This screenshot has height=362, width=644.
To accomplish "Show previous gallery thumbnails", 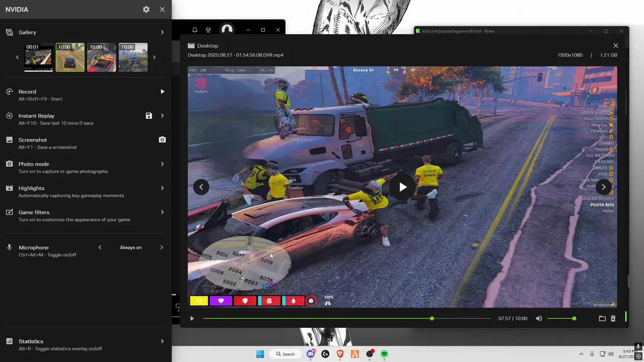I will click(18, 57).
